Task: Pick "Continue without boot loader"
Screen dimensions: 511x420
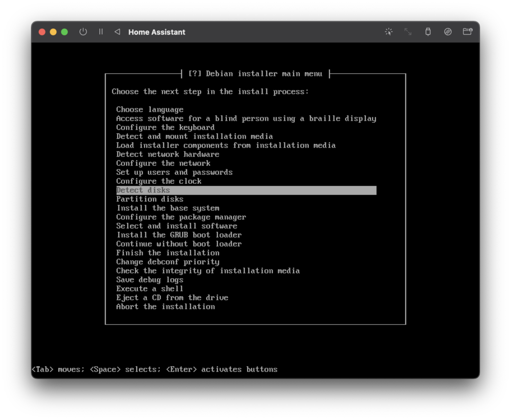Action: tap(247, 244)
